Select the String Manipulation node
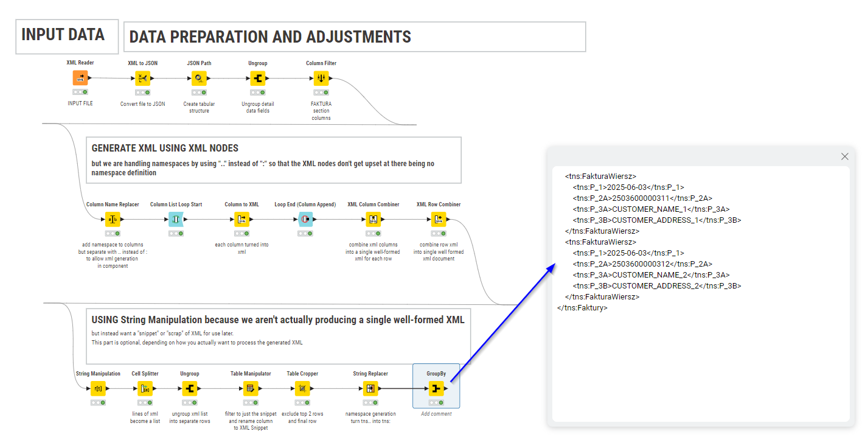This screenshot has width=868, height=437. tap(98, 388)
